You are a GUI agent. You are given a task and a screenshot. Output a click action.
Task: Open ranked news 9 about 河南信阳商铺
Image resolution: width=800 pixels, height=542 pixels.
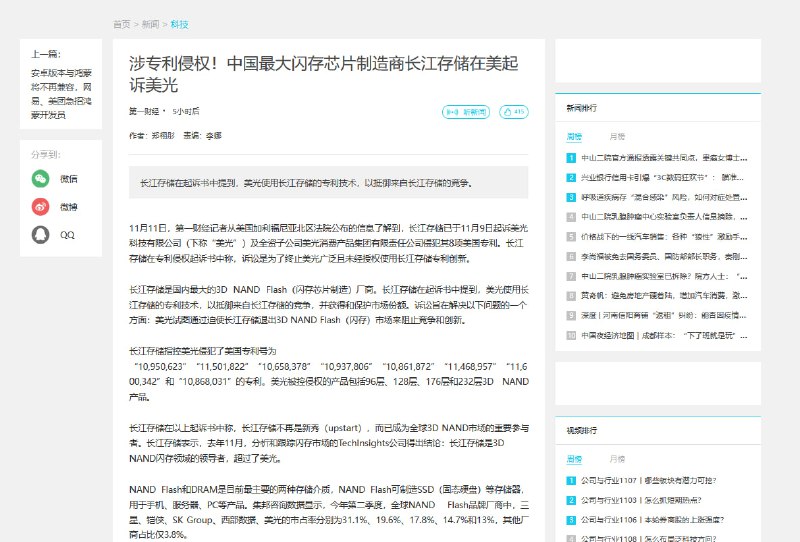664,316
